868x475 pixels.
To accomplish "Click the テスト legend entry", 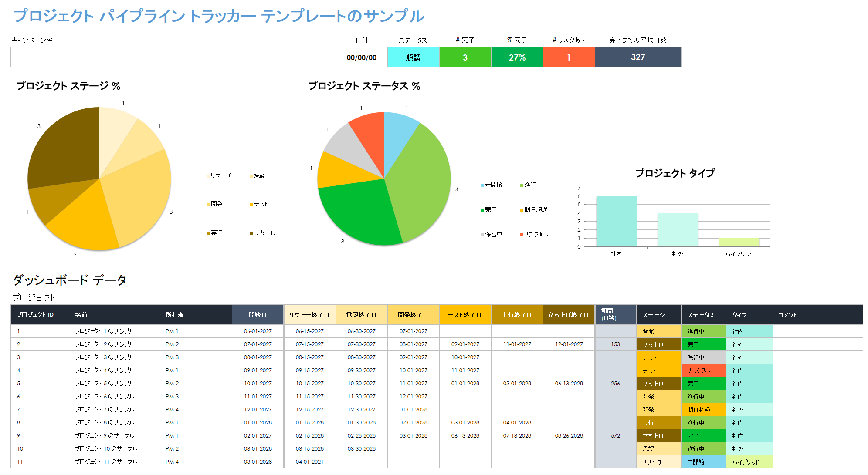I will coord(259,204).
